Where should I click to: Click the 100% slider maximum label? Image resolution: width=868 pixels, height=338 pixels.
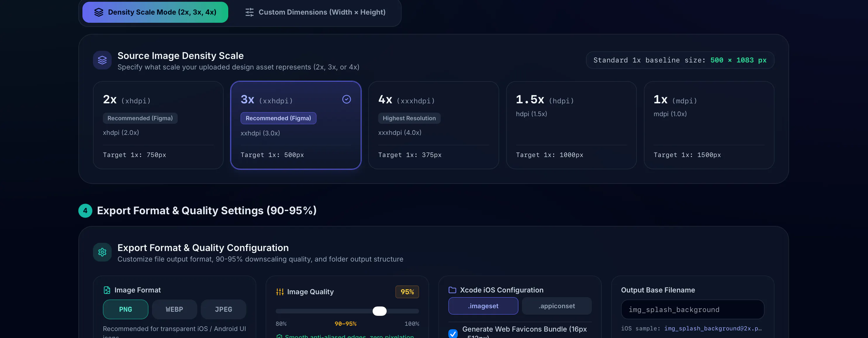point(412,324)
